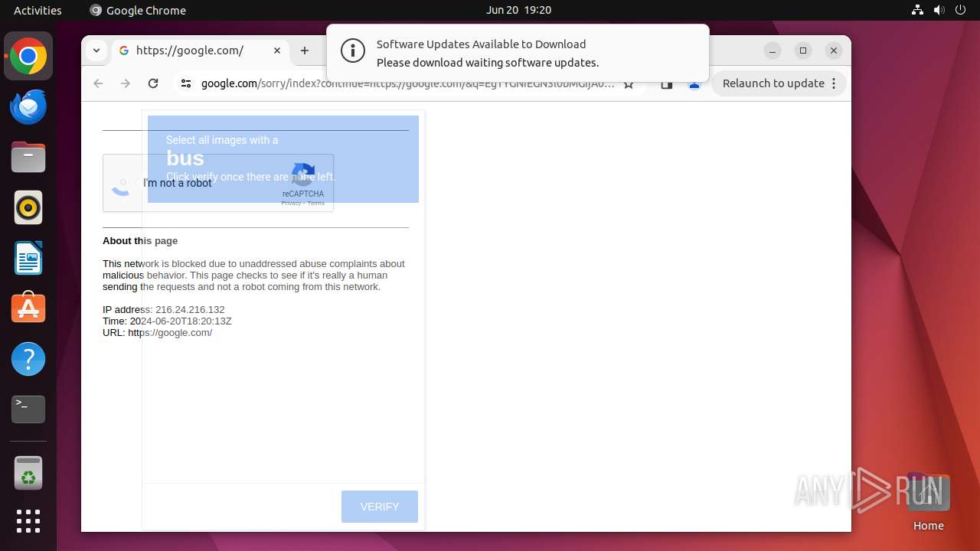Minimize the Chrome window

click(773, 51)
